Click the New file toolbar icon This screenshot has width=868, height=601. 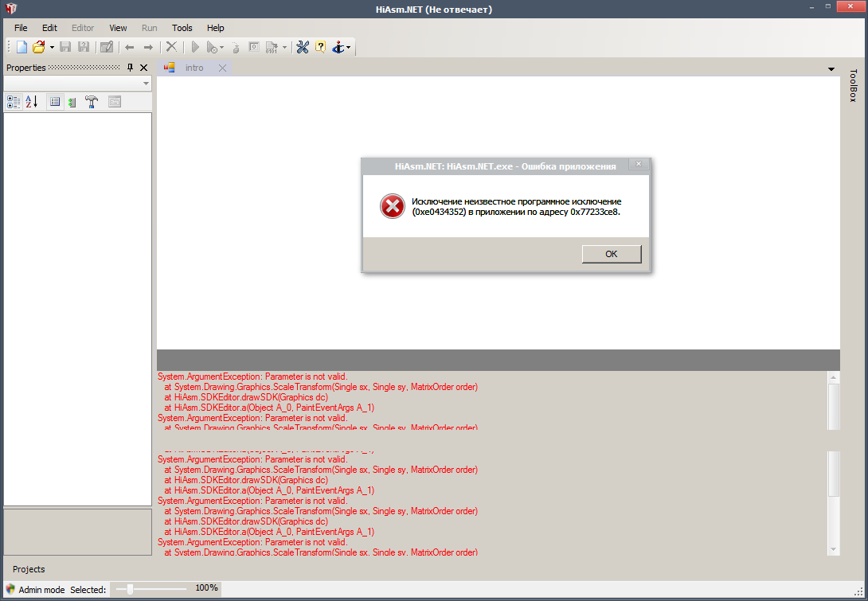point(22,47)
